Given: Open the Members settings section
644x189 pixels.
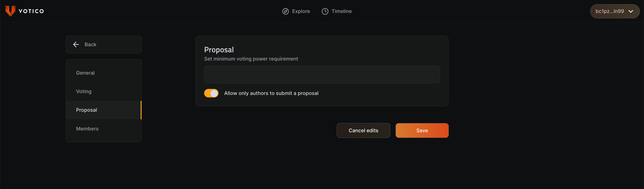Looking at the screenshot, I should pyautogui.click(x=87, y=129).
